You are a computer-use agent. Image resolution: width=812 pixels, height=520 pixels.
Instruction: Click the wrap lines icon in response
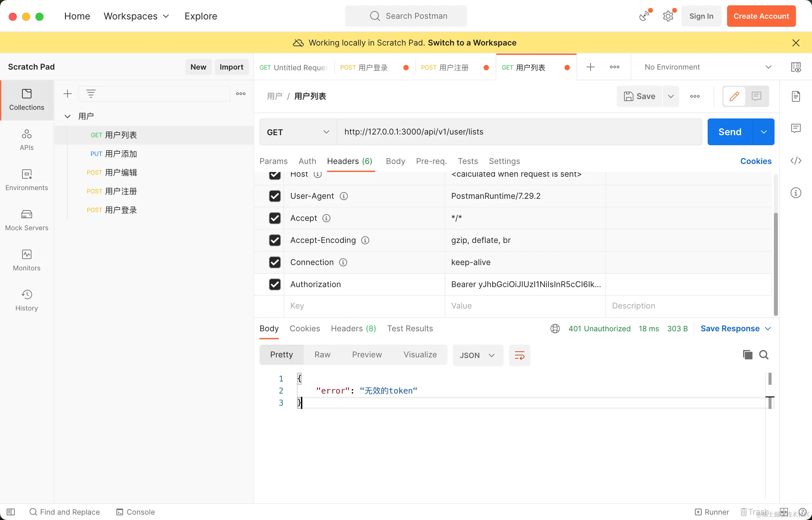click(x=519, y=355)
